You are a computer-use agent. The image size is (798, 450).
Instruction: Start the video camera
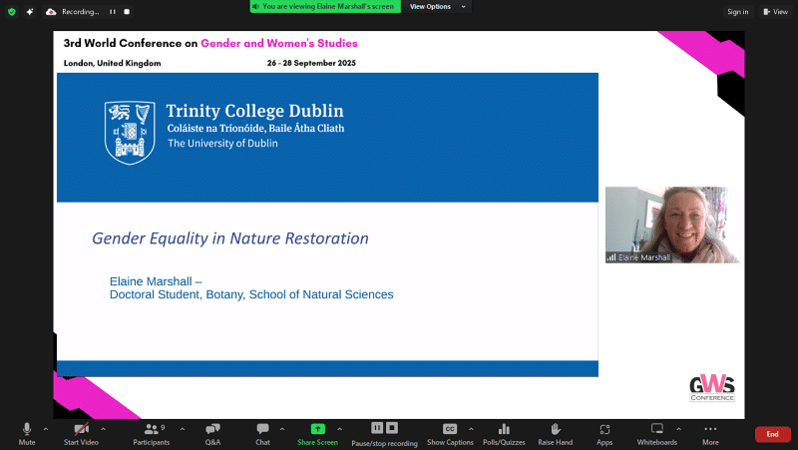pyautogui.click(x=81, y=430)
